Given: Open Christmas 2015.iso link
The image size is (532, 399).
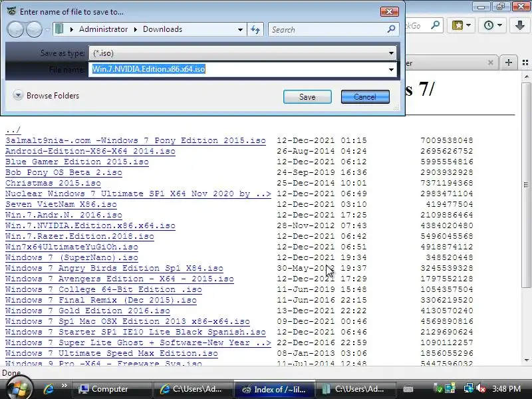Looking at the screenshot, I should click(x=53, y=183).
